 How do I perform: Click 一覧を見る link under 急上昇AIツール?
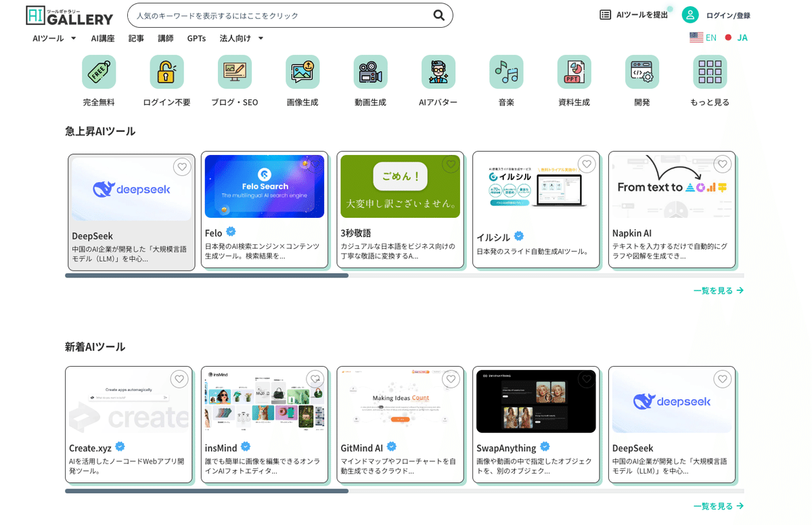click(x=718, y=289)
